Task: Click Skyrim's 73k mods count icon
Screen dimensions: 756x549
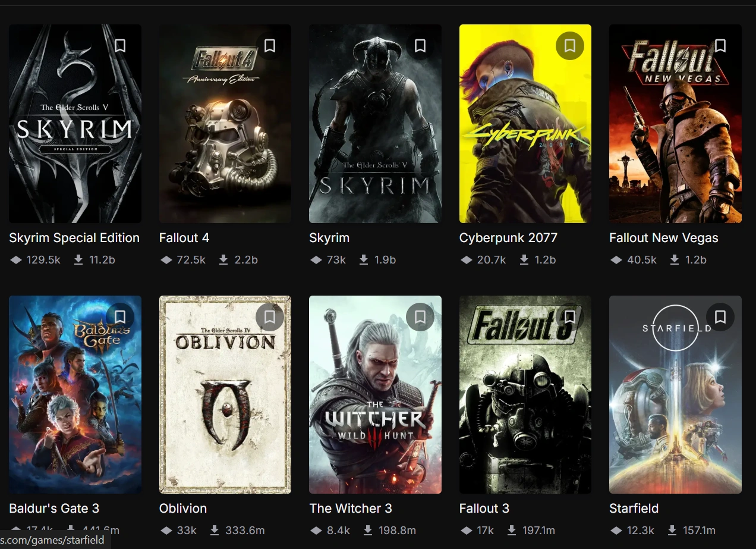Action: pos(316,260)
